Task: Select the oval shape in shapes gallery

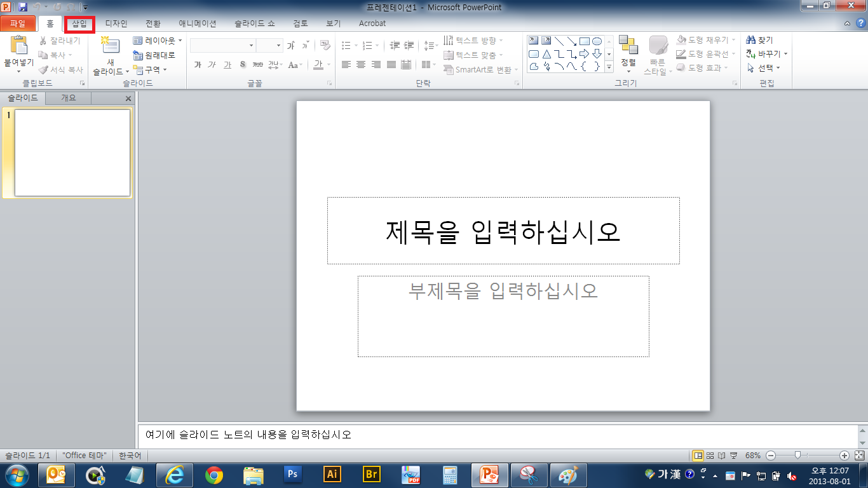Action: point(597,41)
